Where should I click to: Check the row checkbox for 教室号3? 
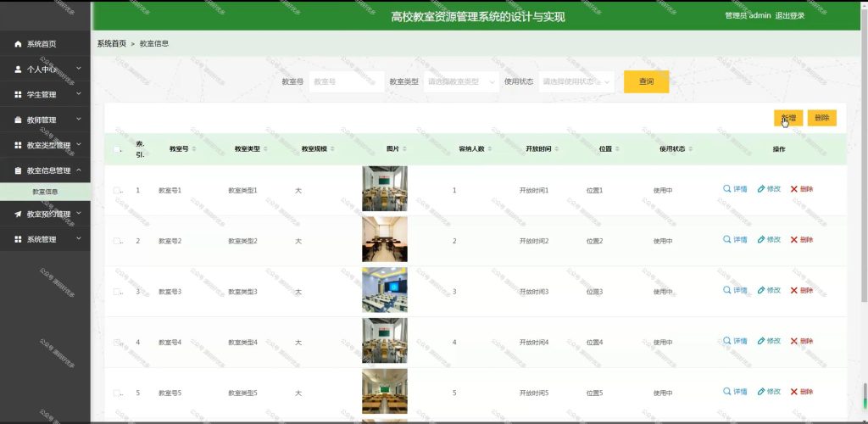(117, 292)
